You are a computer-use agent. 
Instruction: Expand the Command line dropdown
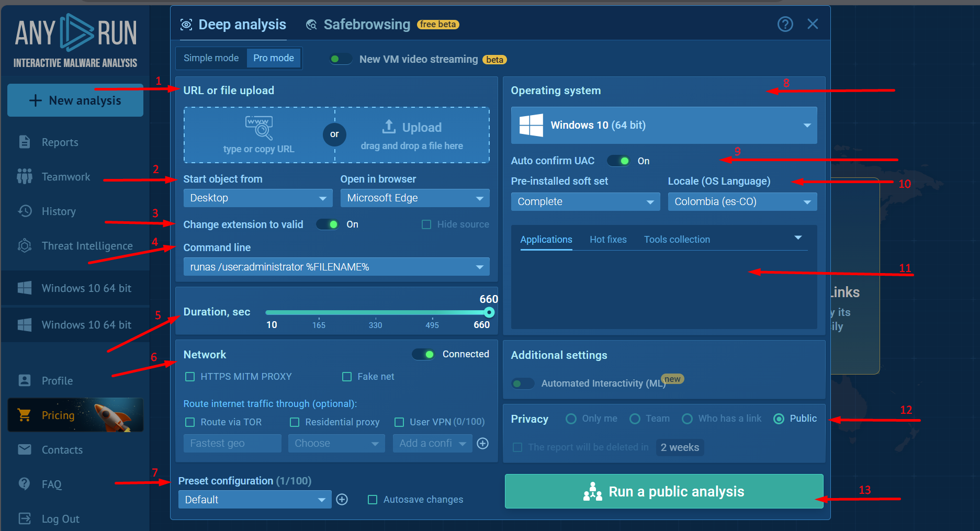pos(336,267)
